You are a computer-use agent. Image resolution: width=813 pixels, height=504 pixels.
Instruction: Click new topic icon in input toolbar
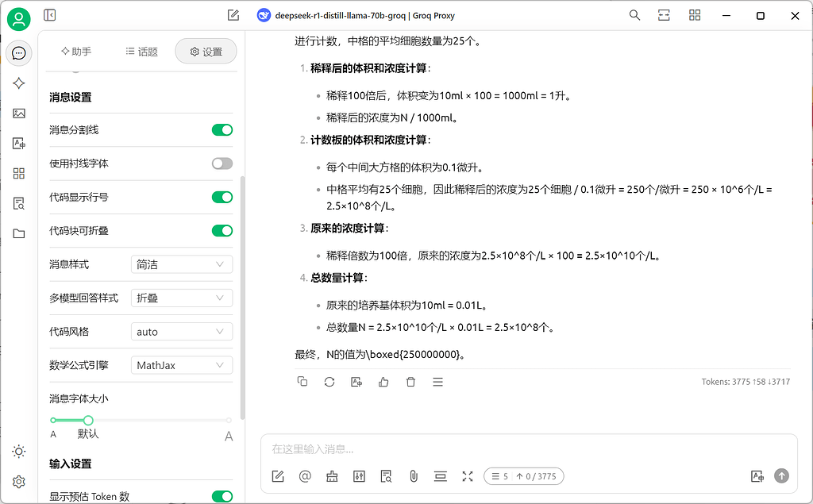tap(278, 476)
